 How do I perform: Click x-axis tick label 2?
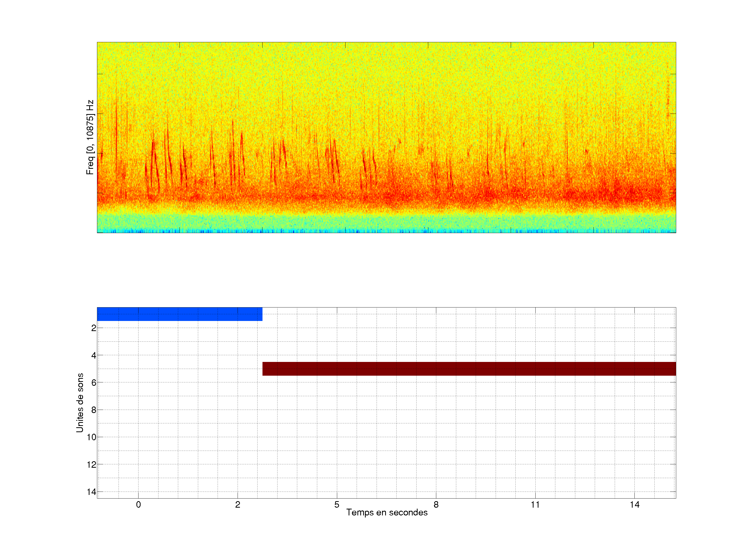point(237,505)
